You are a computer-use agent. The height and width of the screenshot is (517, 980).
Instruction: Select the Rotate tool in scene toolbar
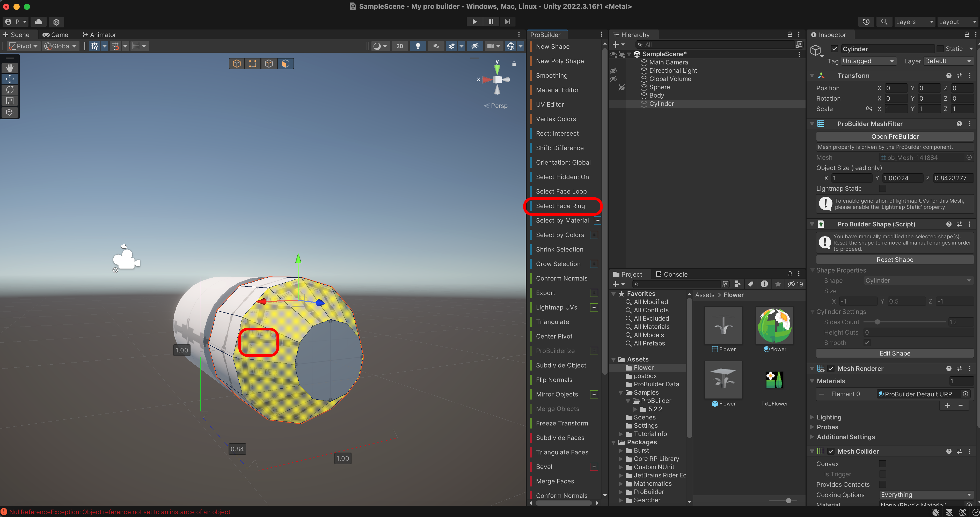tap(10, 90)
